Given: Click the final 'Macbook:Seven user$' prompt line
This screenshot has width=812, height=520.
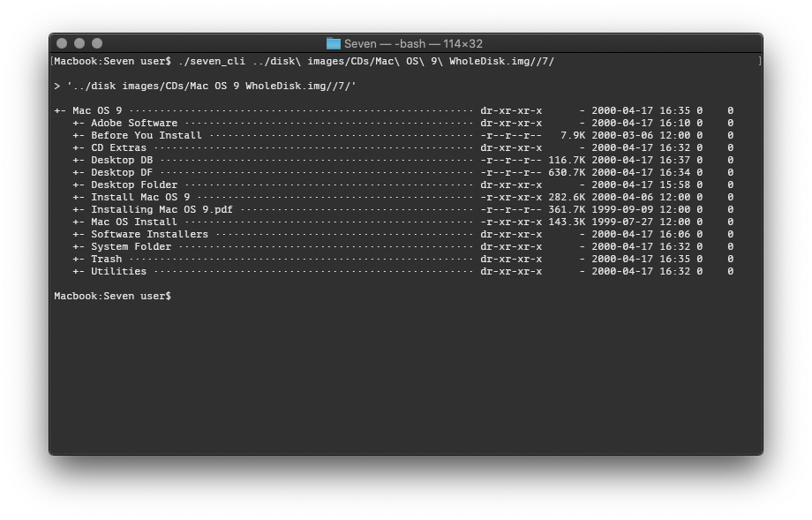Looking at the screenshot, I should (112, 297).
